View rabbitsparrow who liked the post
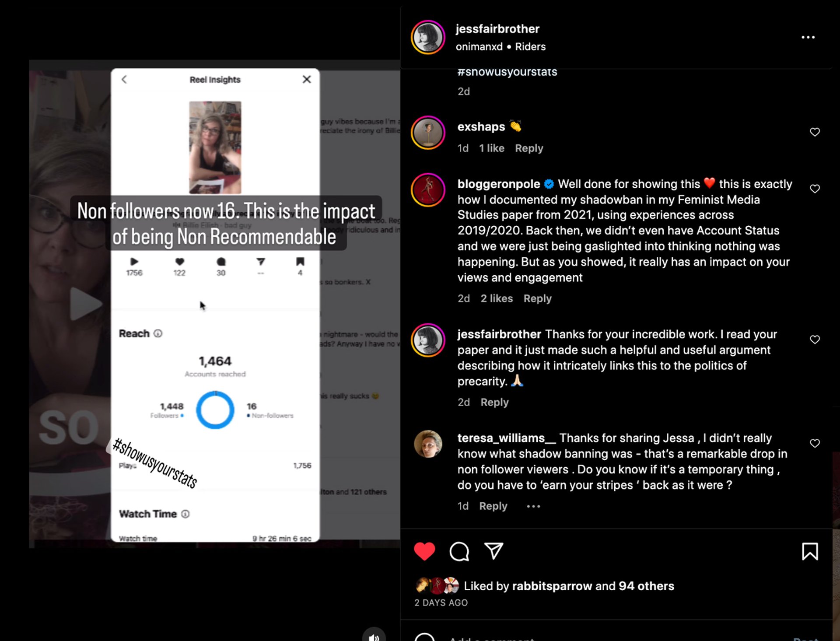The image size is (840, 641). 552,586
